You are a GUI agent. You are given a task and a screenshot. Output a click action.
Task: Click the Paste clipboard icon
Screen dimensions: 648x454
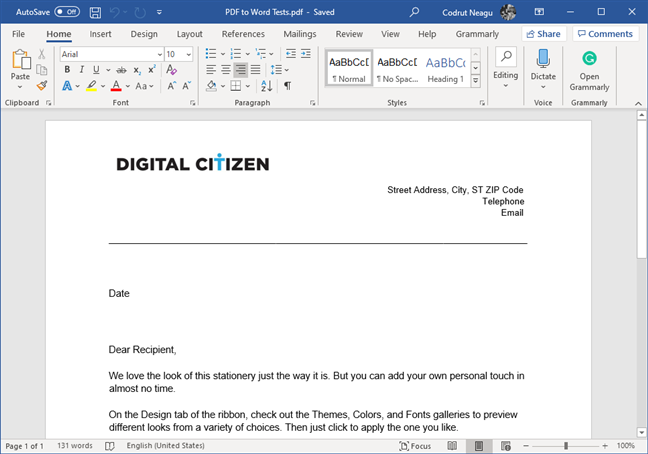pyautogui.click(x=21, y=59)
